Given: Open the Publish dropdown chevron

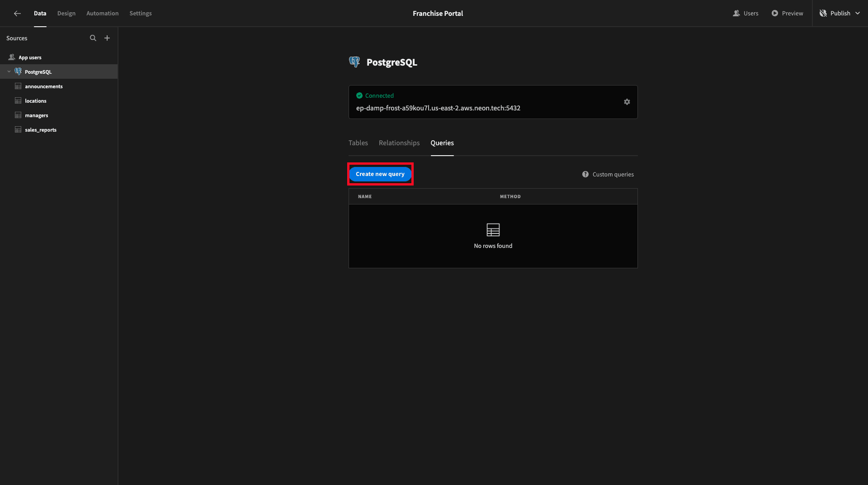Looking at the screenshot, I should (858, 13).
